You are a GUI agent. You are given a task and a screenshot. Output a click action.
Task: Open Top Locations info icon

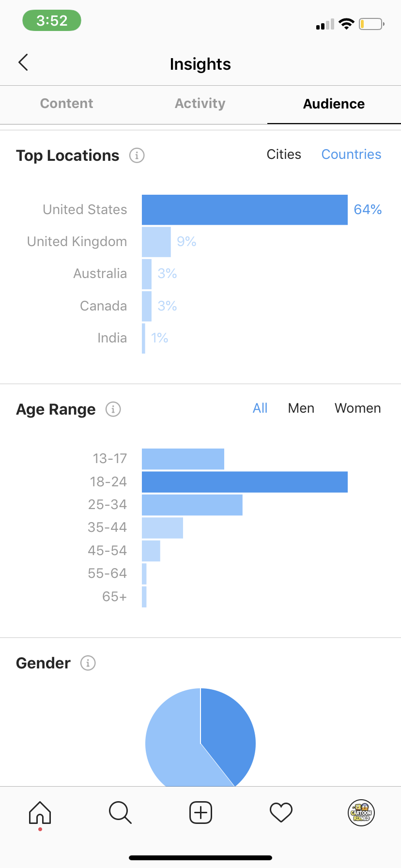point(137,155)
